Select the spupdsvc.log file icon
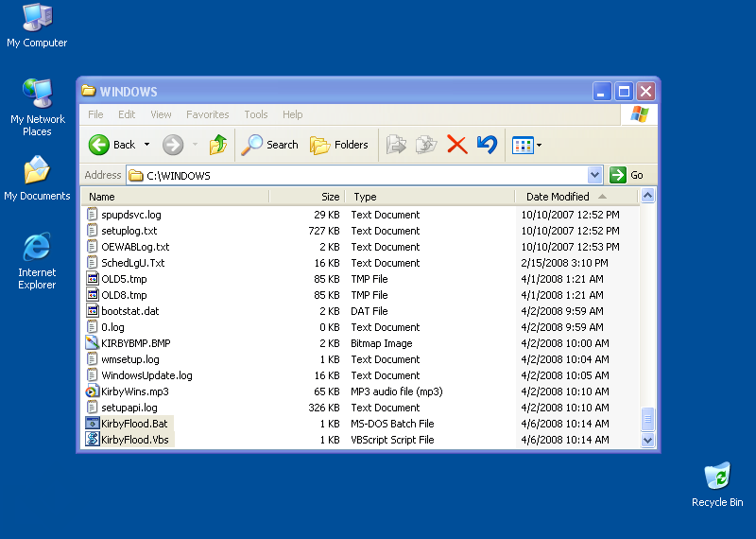The height and width of the screenshot is (539, 756). click(x=92, y=215)
